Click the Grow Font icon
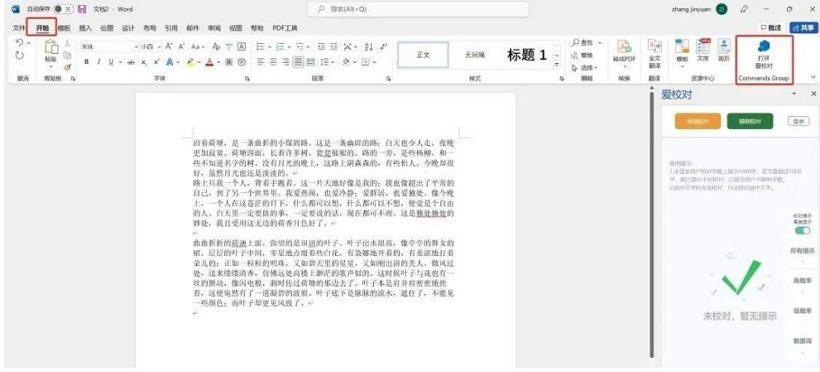 (169, 47)
